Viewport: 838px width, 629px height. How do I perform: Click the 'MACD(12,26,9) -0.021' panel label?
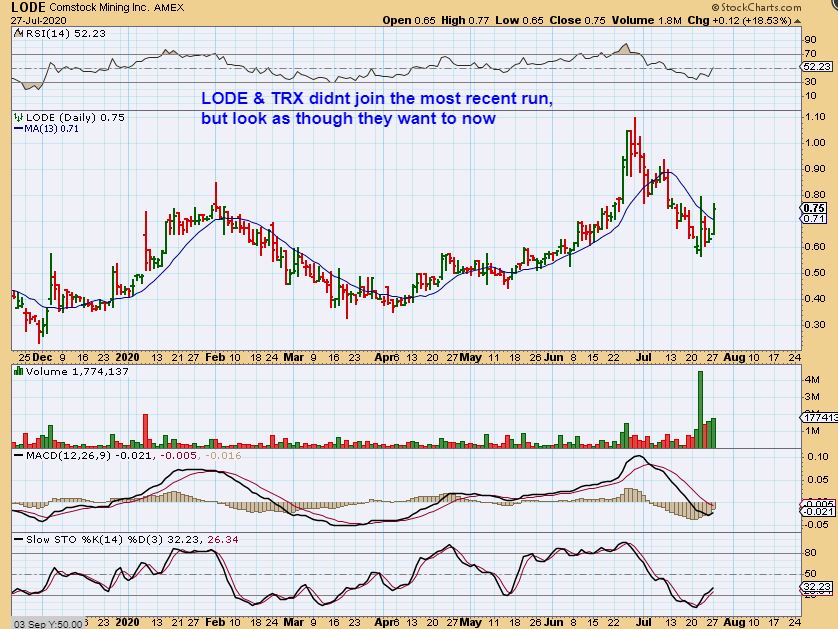(90, 456)
